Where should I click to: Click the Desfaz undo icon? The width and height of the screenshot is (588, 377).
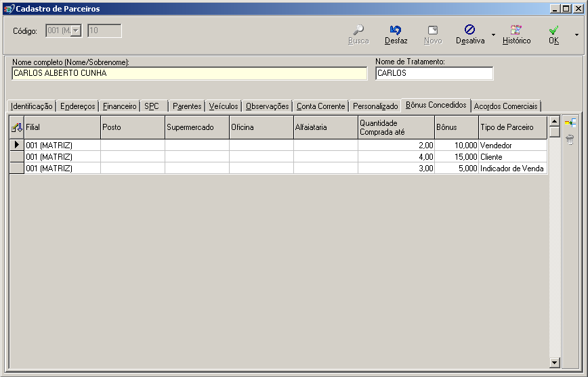click(396, 30)
